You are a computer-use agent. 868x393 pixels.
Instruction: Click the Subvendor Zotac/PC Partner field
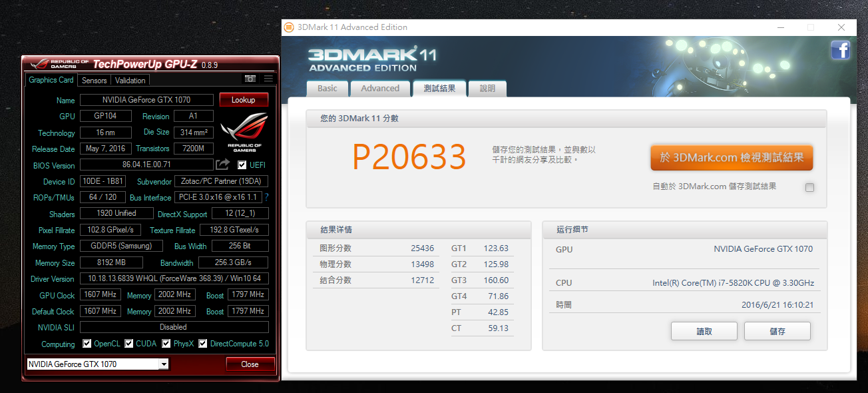(x=221, y=181)
